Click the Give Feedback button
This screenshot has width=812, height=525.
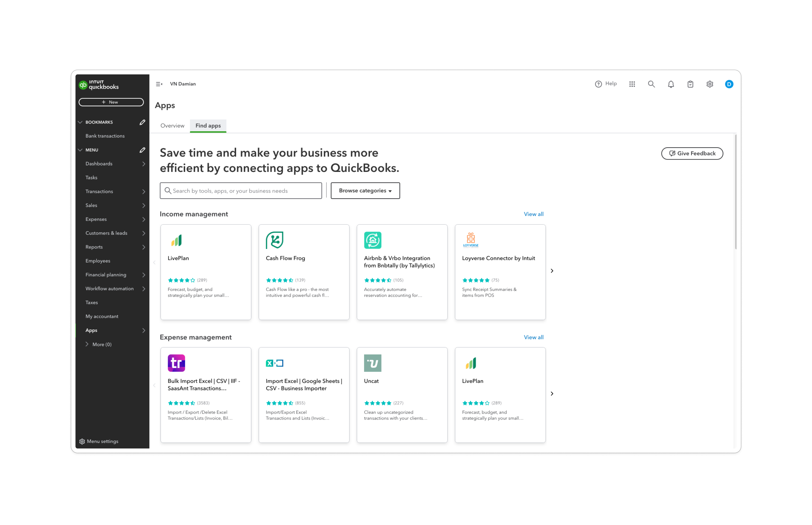coord(692,153)
